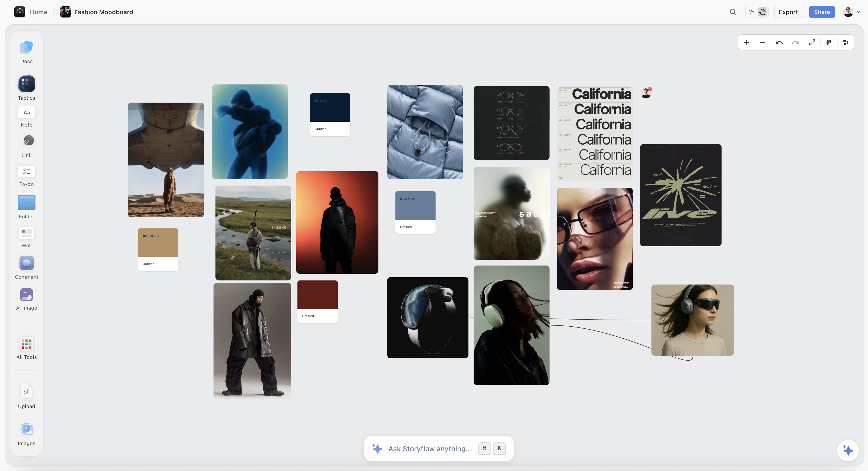Viewport: 868px width, 471px height.
Task: Toggle the hand pan tool
Action: (763, 12)
